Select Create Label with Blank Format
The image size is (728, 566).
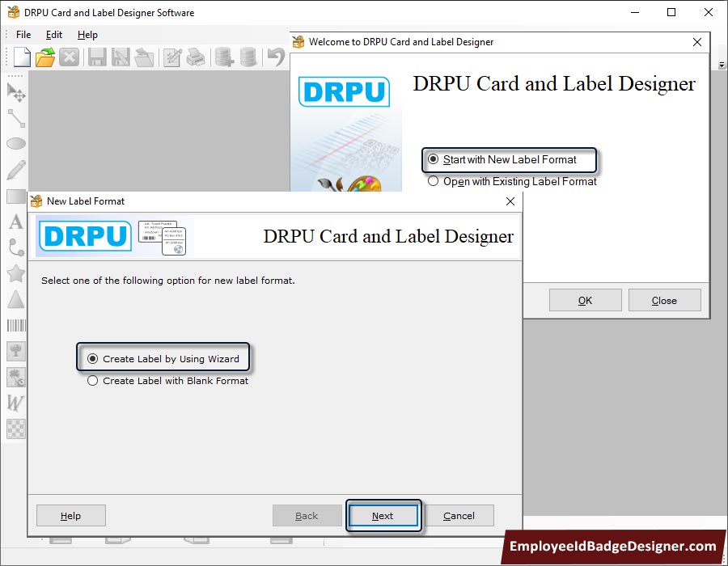167,381
